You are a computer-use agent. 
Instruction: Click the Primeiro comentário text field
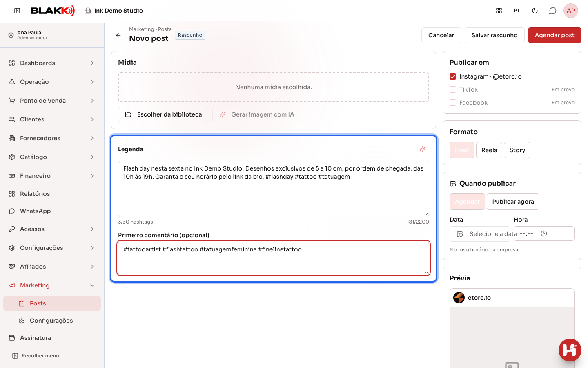[x=274, y=258]
